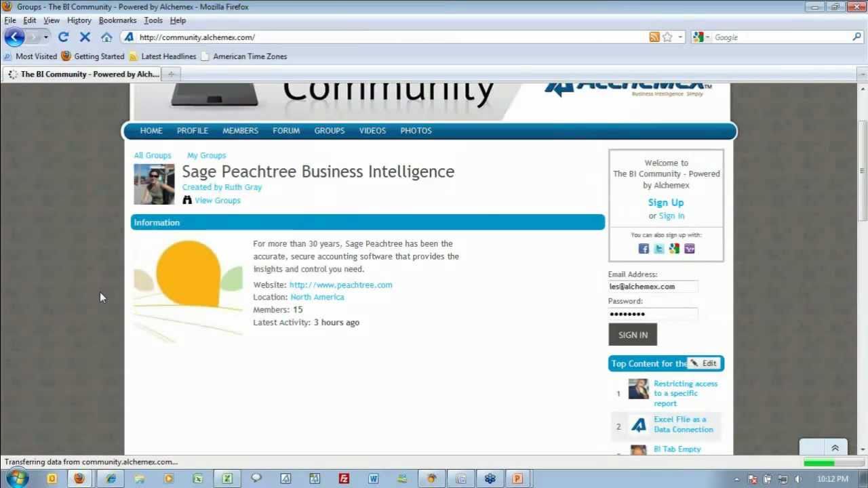Open FORUM in site navigation
This screenshot has width=868, height=488.
click(286, 131)
